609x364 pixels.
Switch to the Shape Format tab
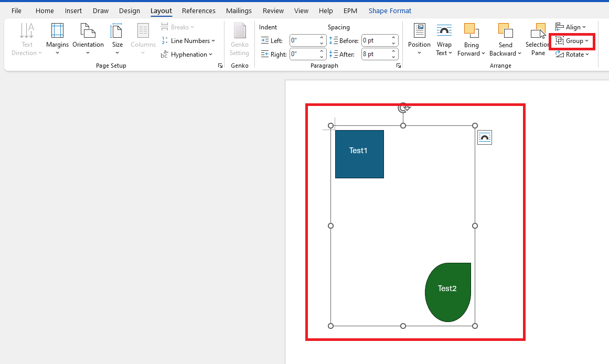pyautogui.click(x=390, y=11)
